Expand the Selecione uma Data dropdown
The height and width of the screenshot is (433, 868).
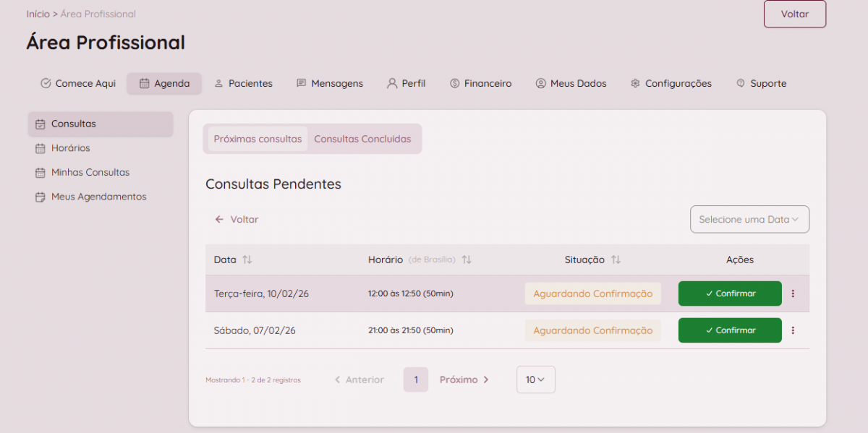[749, 219]
